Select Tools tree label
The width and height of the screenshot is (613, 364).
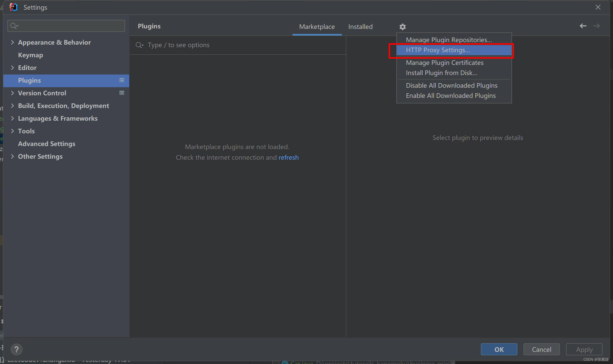26,131
